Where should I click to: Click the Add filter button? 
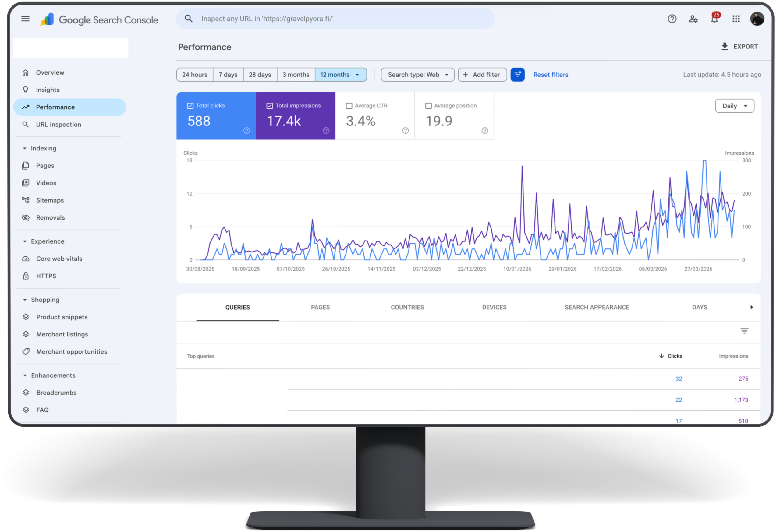(x=482, y=75)
